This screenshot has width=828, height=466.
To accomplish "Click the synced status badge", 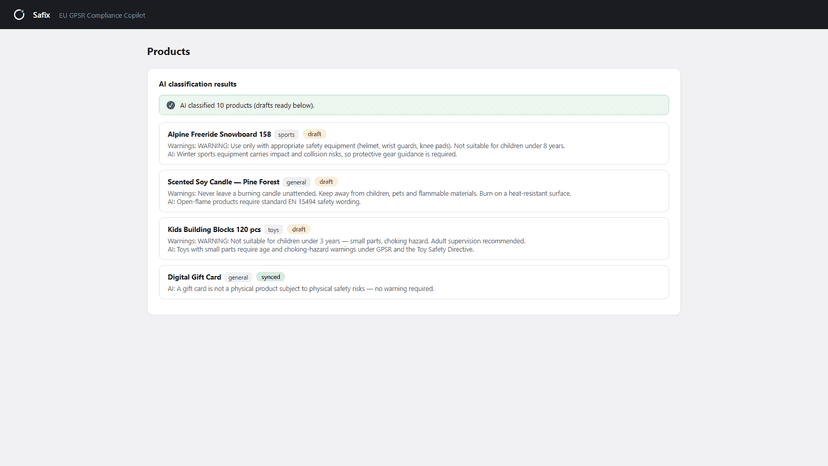I will (271, 277).
